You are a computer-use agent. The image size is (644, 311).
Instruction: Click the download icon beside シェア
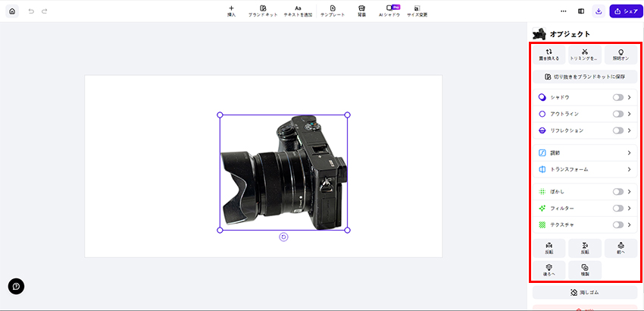click(599, 11)
